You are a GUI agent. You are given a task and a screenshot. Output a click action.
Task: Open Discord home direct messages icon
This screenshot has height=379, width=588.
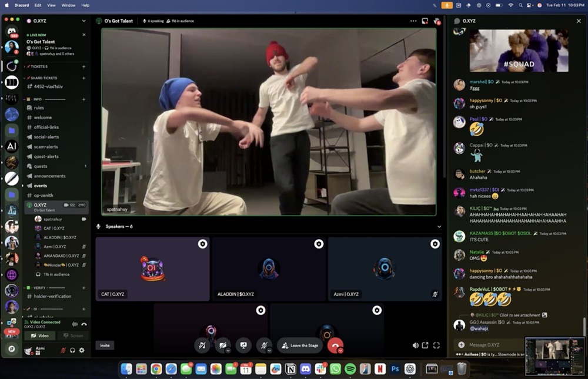(12, 32)
